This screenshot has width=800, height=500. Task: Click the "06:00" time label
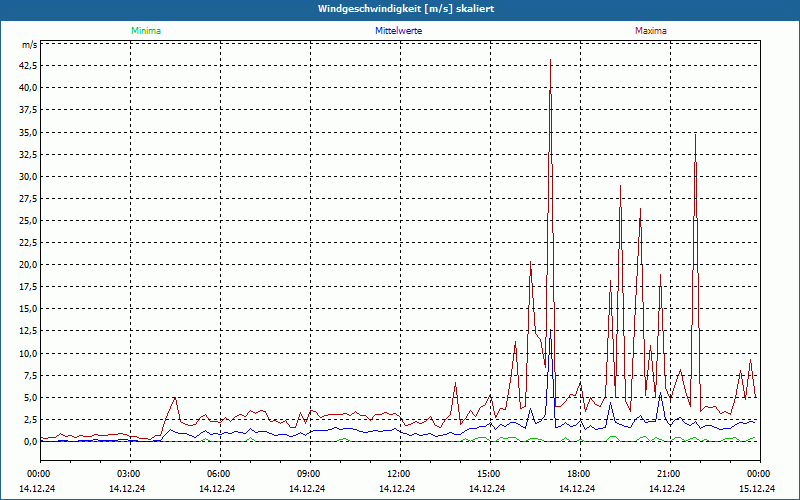pos(218,474)
